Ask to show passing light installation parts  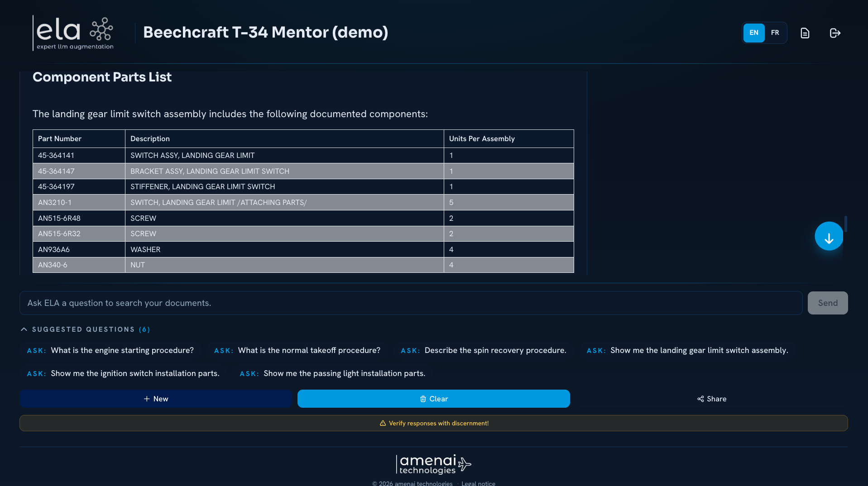(x=333, y=373)
